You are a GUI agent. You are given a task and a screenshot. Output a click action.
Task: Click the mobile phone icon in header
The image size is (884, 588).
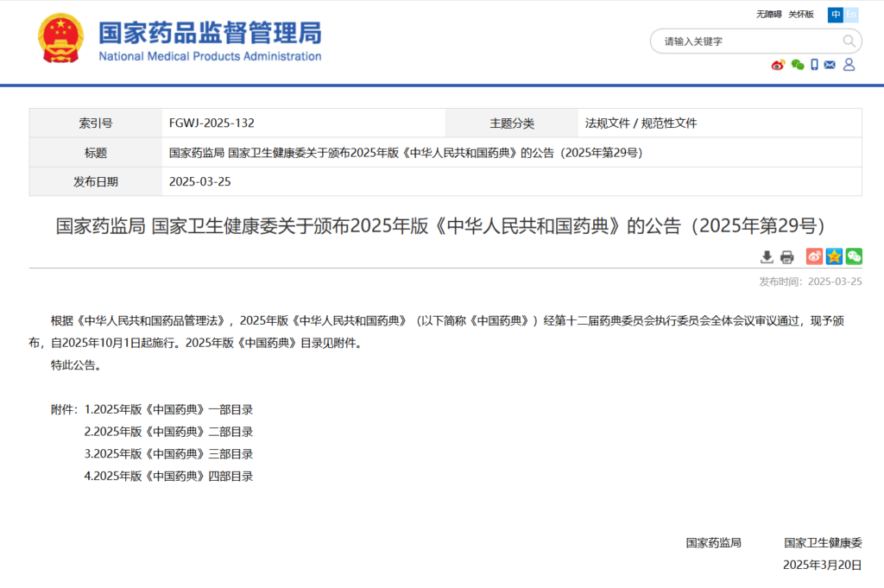click(x=814, y=65)
